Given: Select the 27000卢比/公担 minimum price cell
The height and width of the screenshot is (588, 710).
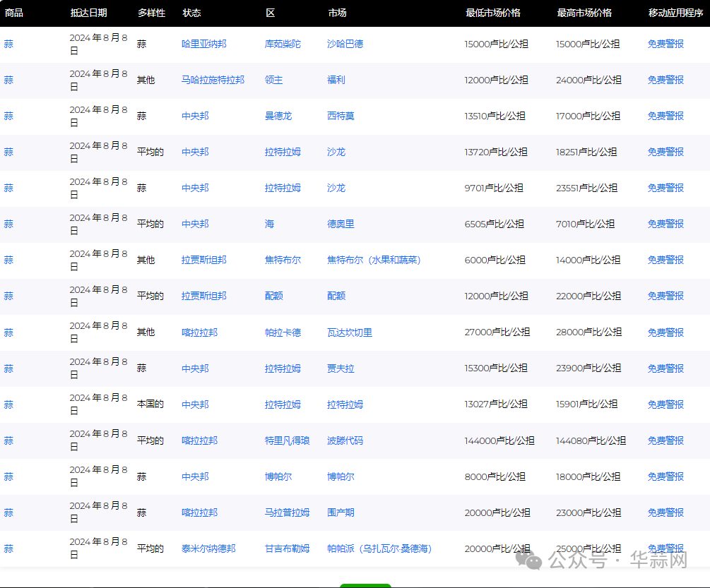Looking at the screenshot, I should pyautogui.click(x=497, y=332).
